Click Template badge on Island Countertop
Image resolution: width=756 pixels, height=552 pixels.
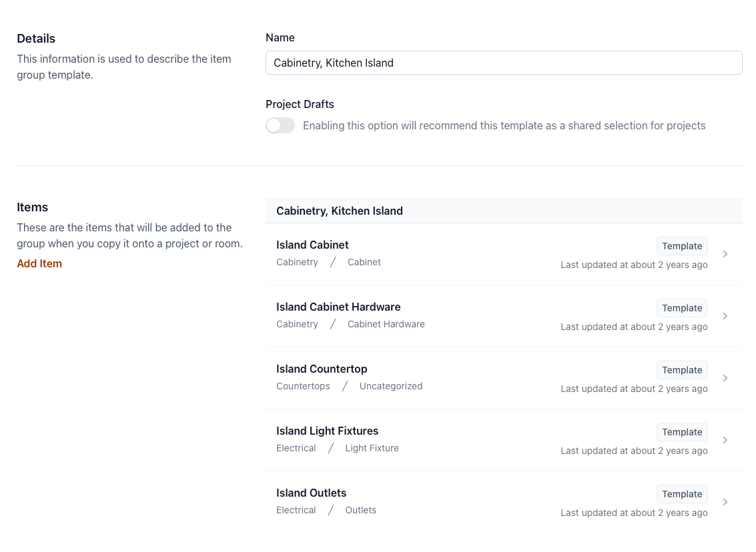point(681,370)
